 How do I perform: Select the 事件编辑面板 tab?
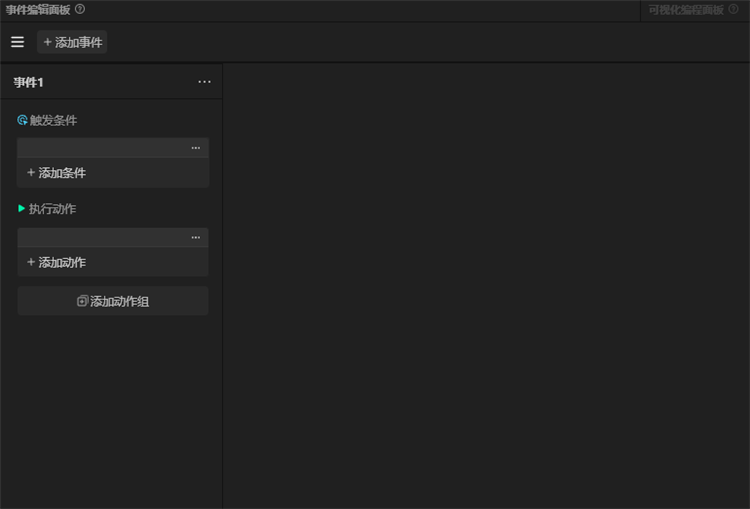click(38, 9)
